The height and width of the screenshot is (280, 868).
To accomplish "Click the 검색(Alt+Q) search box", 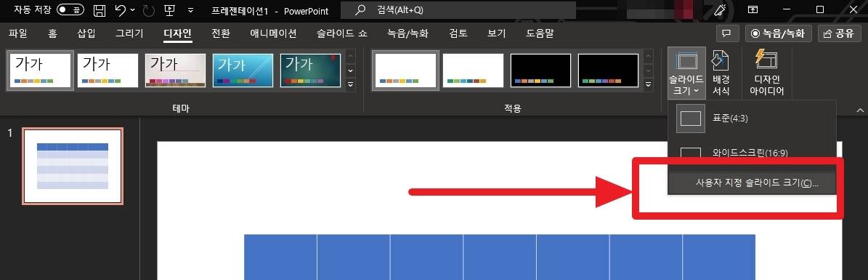I will click(458, 10).
